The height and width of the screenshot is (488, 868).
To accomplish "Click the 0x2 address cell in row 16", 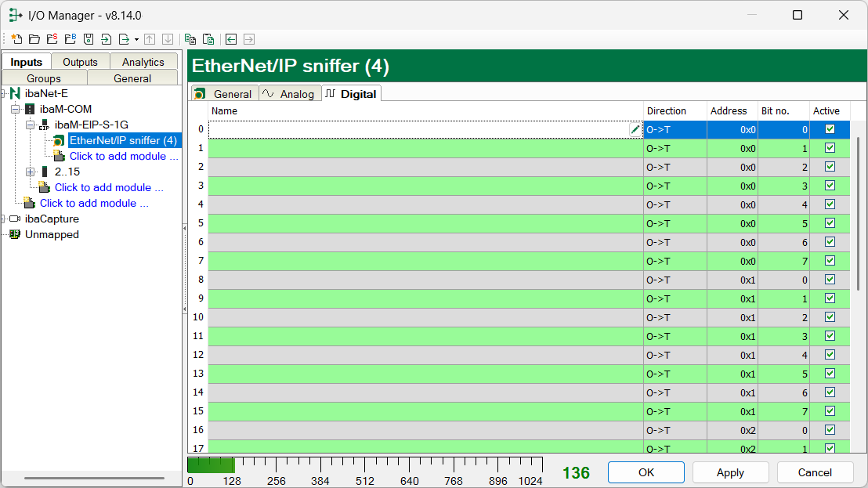I will (x=732, y=431).
